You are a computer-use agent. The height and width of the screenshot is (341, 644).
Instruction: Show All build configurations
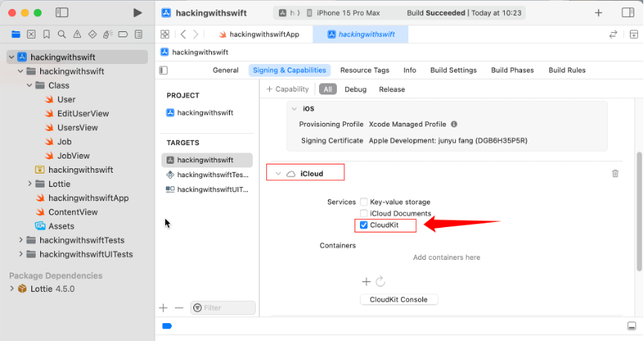pyautogui.click(x=328, y=89)
